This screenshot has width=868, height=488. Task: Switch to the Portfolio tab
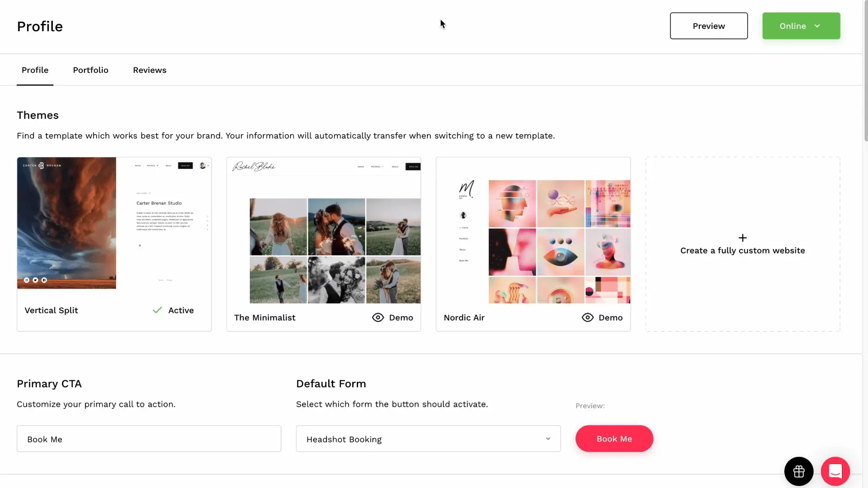tap(90, 70)
